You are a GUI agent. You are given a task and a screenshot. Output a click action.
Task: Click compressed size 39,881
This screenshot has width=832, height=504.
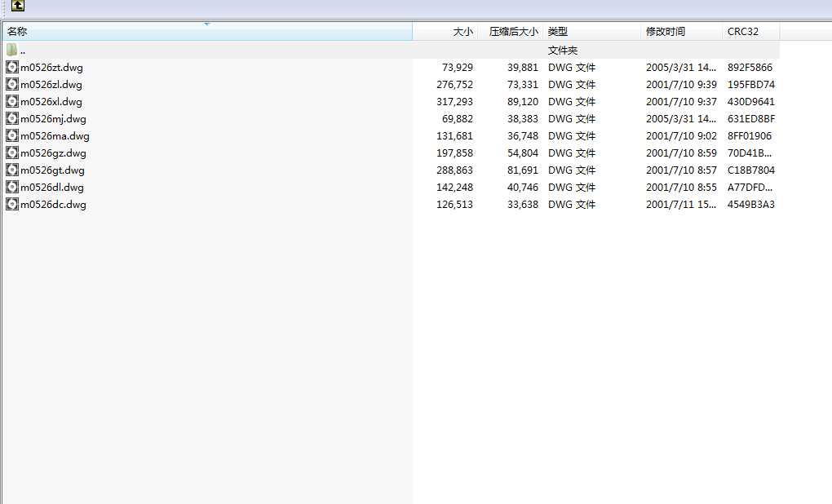click(x=523, y=68)
